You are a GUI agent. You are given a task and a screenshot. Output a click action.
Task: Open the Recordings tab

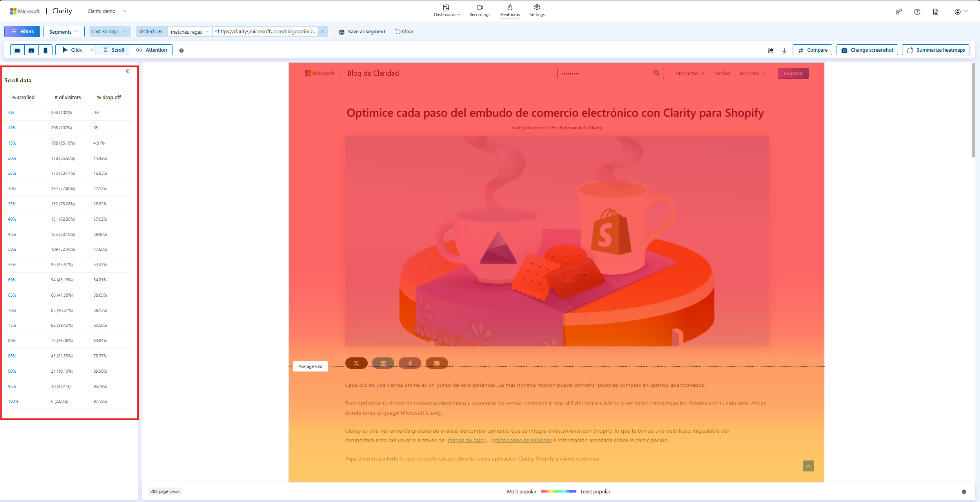479,11
